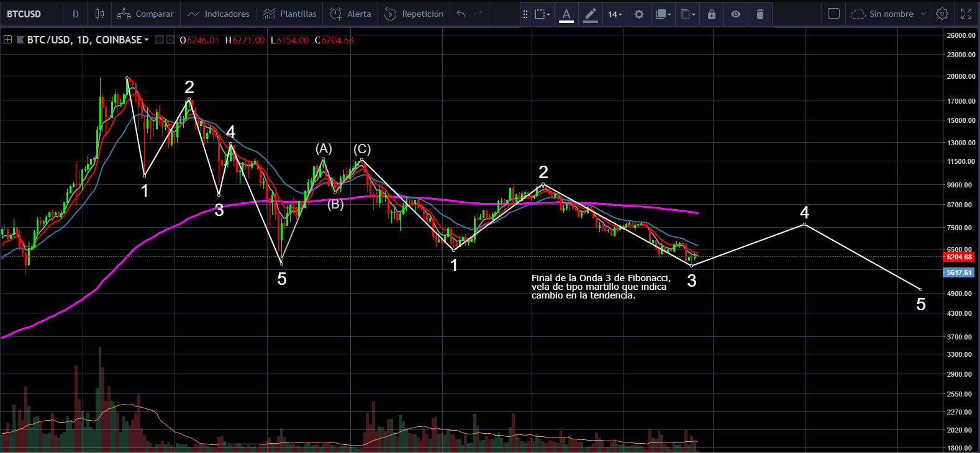Select the (C) wave label
This screenshot has height=453, width=980.
[x=362, y=149]
